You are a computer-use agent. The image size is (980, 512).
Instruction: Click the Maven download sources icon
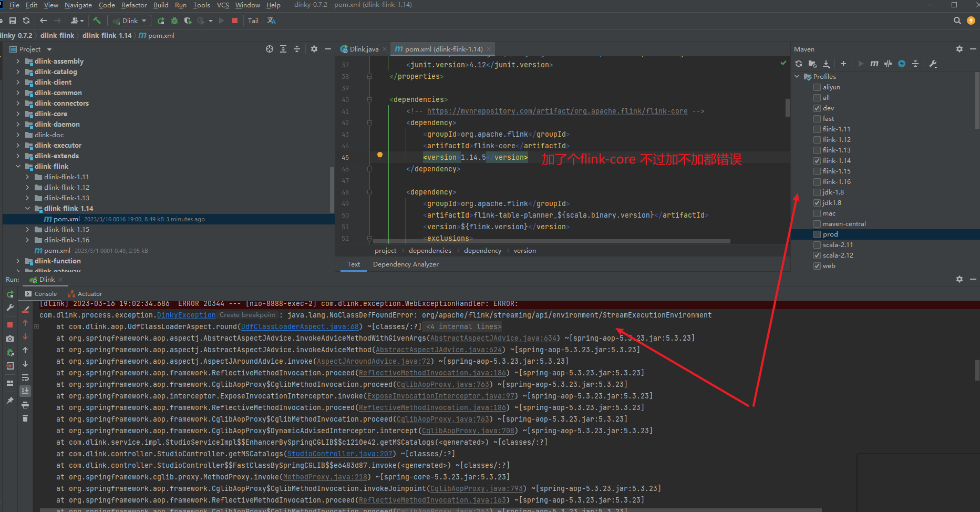pos(827,64)
